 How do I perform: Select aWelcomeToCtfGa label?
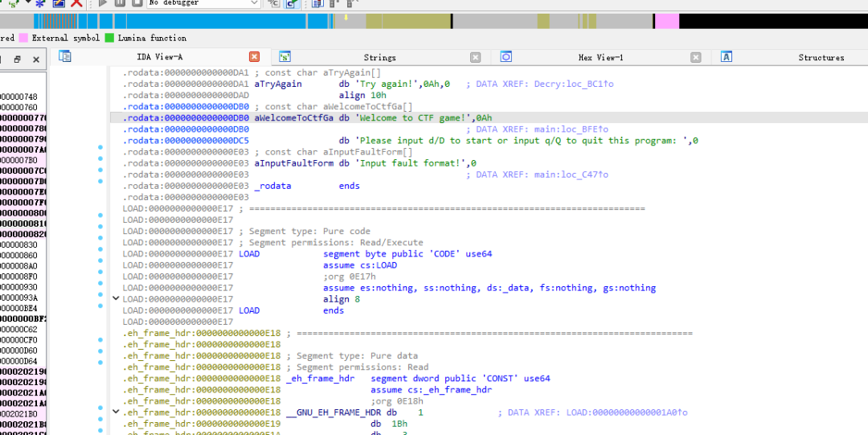pyautogui.click(x=293, y=118)
